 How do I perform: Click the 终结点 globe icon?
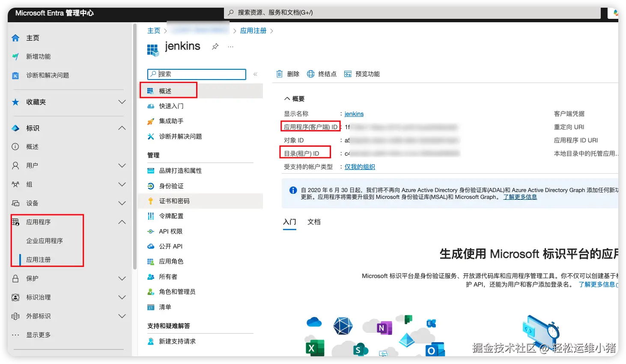click(310, 74)
